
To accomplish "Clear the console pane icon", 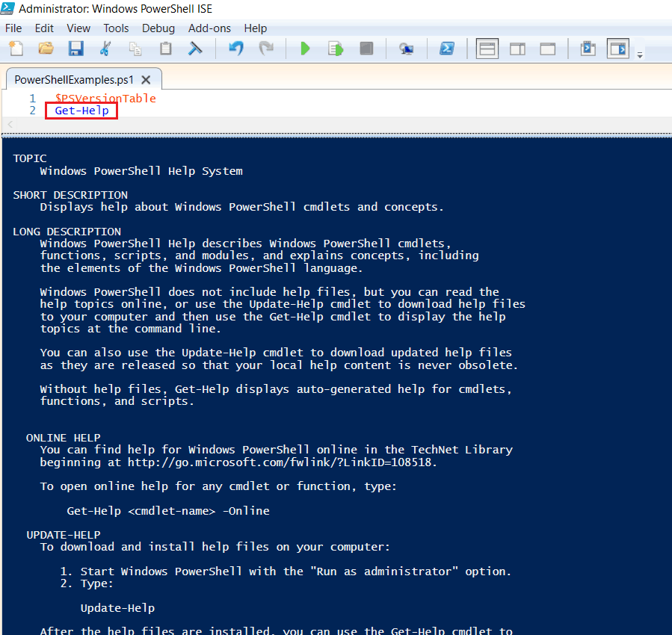I will point(195,49).
